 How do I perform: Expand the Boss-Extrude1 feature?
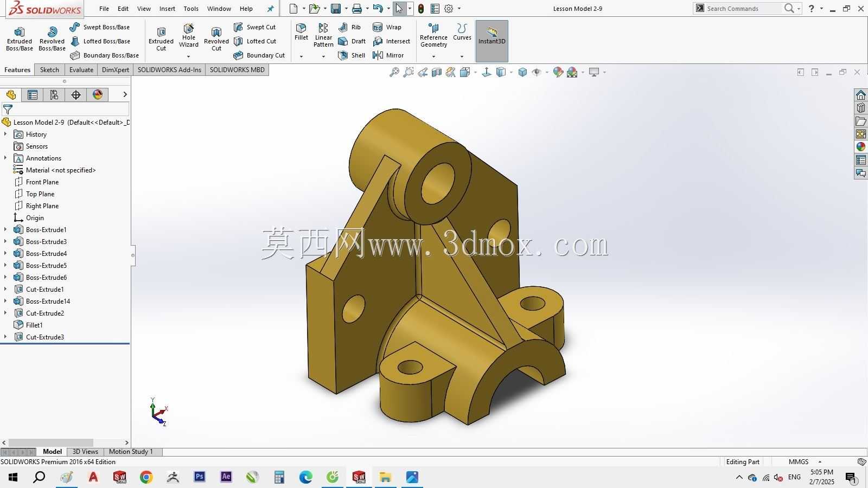[x=5, y=229]
